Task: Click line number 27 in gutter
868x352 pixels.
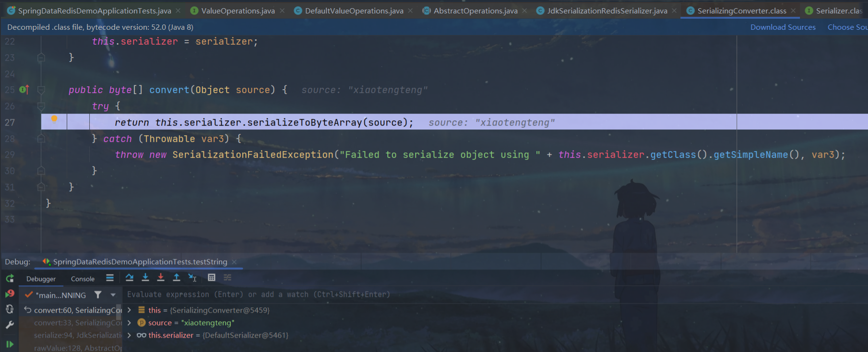Action: [x=10, y=122]
